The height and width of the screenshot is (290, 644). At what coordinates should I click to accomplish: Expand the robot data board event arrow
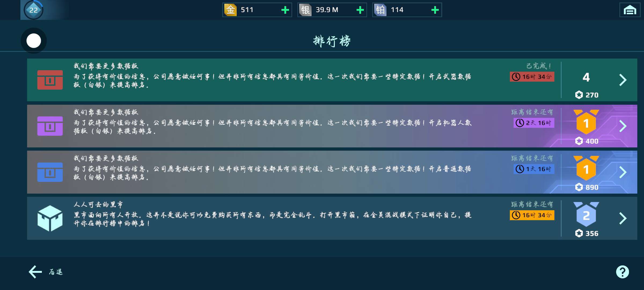[x=623, y=126]
